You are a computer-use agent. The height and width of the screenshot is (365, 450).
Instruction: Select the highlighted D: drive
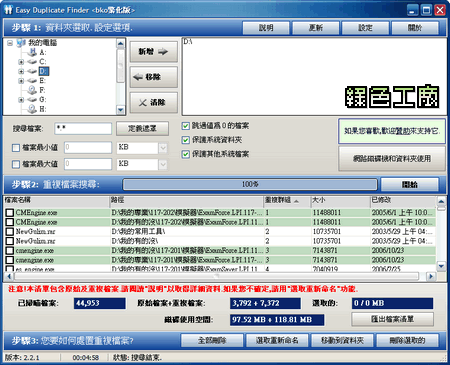pos(44,71)
